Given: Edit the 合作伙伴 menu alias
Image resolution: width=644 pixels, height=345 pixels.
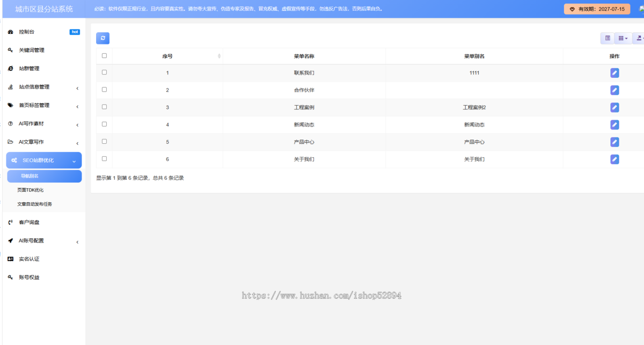Looking at the screenshot, I should pyautogui.click(x=614, y=90).
